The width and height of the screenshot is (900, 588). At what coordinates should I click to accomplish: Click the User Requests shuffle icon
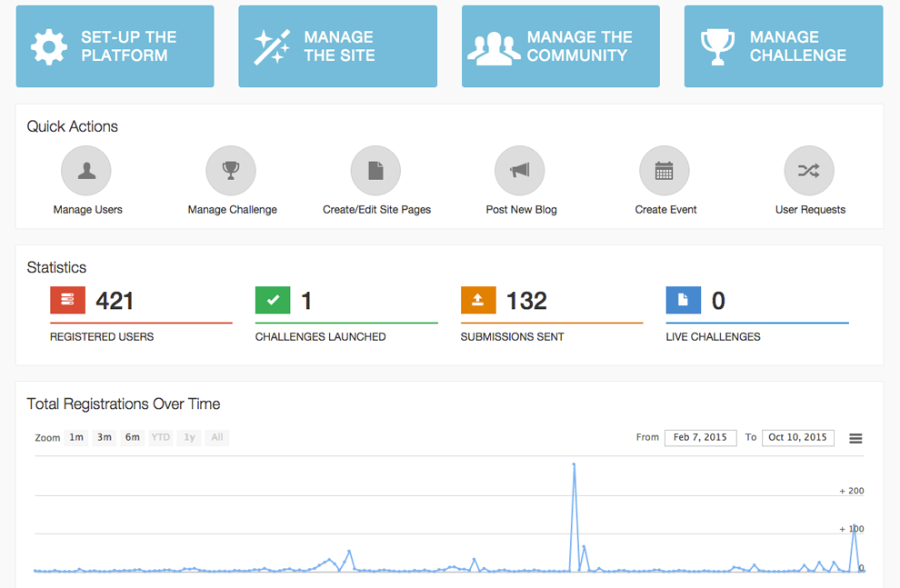pyautogui.click(x=809, y=170)
